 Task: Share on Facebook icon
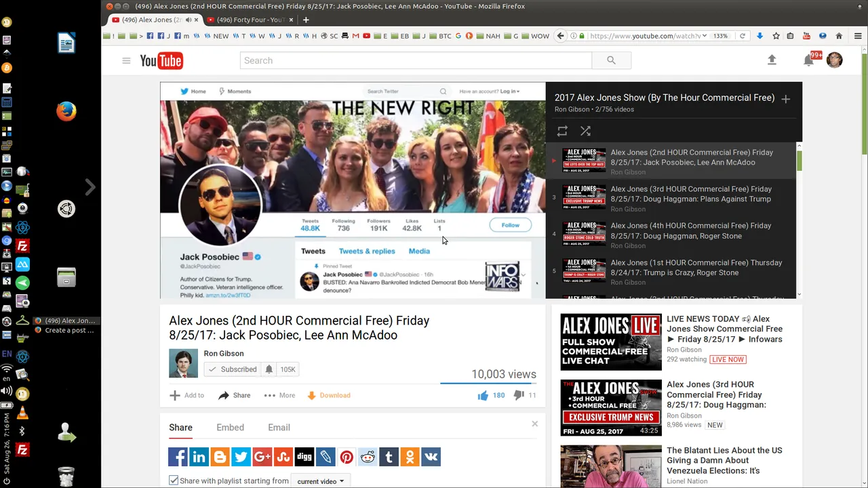178,457
